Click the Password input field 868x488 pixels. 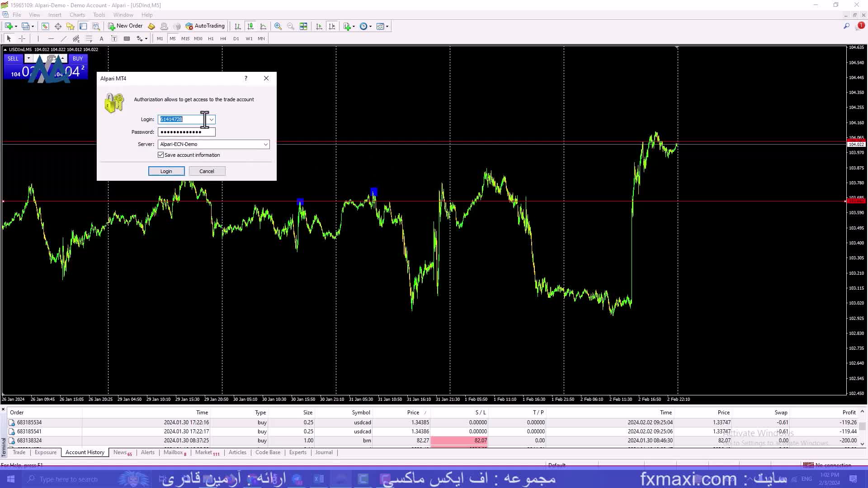[186, 132]
